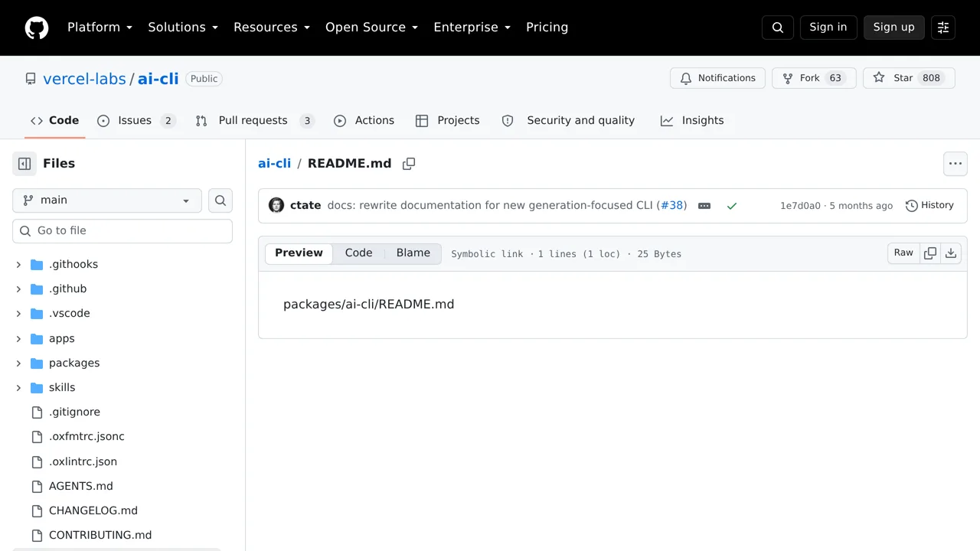
Task: Expand the Solutions menu
Action: coord(183,28)
